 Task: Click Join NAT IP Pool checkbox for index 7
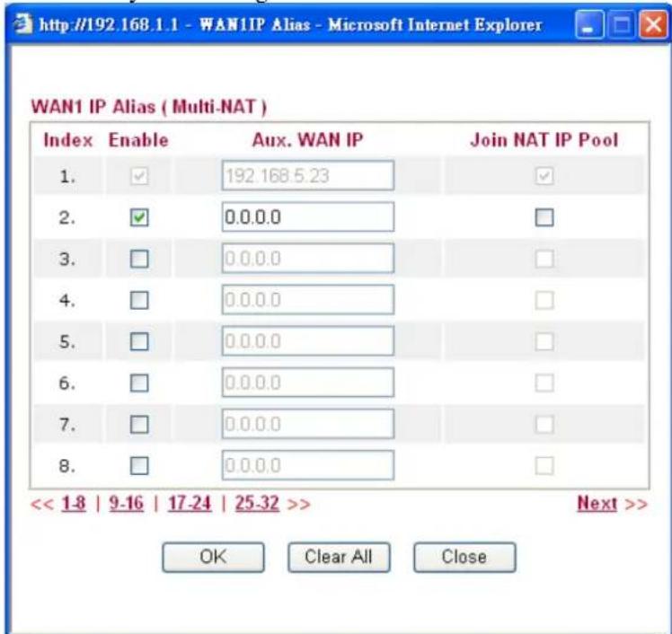[544, 425]
